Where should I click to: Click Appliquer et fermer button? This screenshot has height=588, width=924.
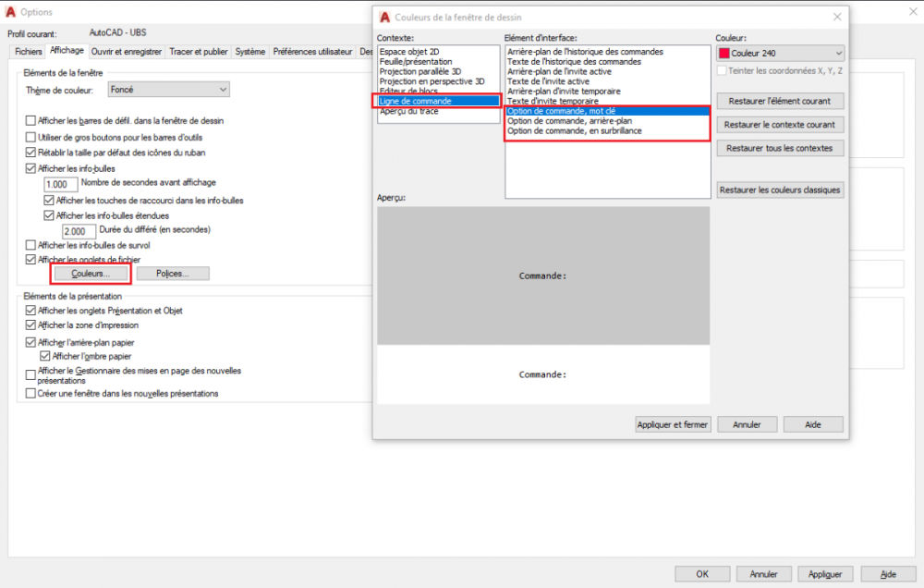point(673,424)
